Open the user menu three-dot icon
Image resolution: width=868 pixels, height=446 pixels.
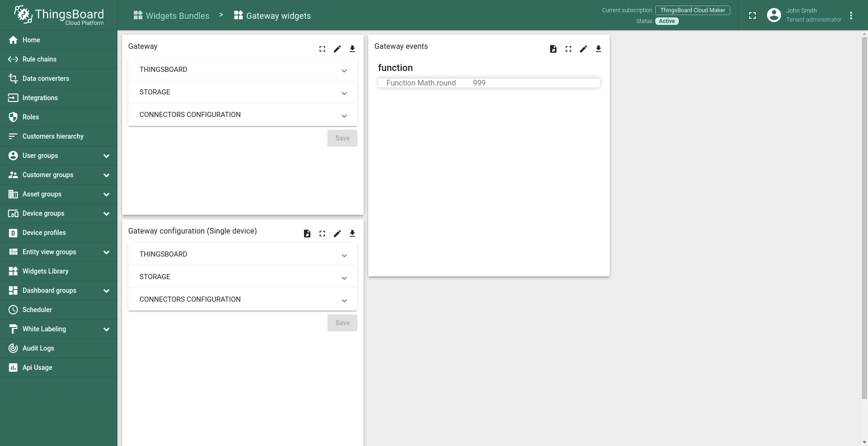[851, 16]
